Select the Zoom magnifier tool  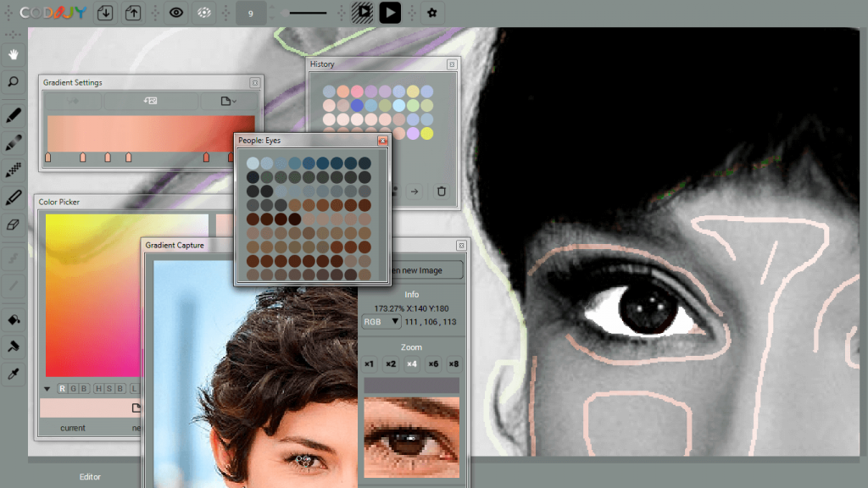(14, 82)
